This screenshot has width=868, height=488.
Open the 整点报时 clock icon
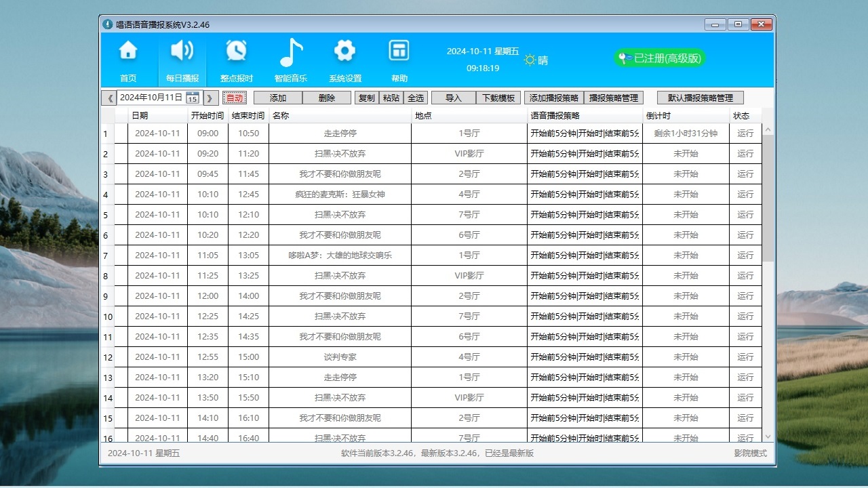pyautogui.click(x=236, y=53)
